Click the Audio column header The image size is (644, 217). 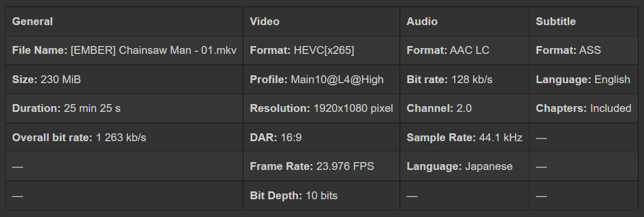[x=422, y=21]
